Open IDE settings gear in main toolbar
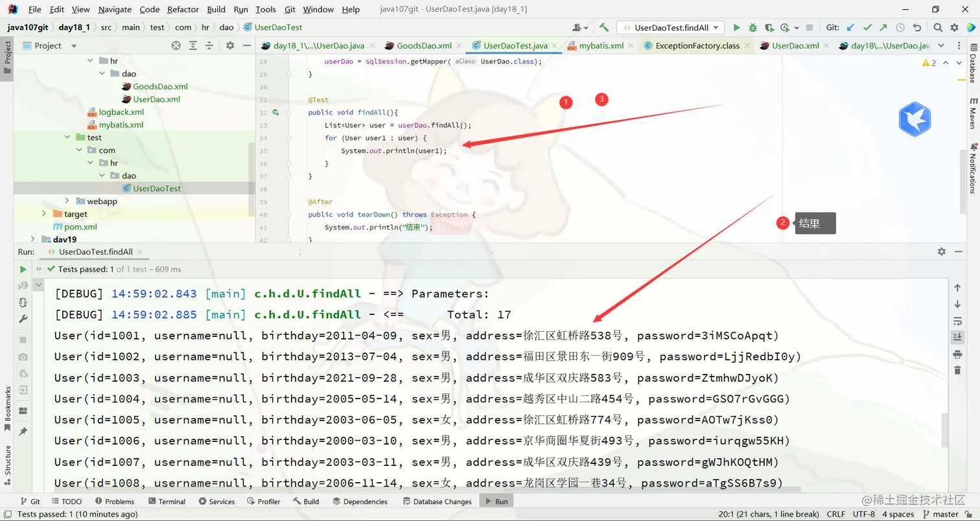The width and height of the screenshot is (980, 521). point(954,28)
